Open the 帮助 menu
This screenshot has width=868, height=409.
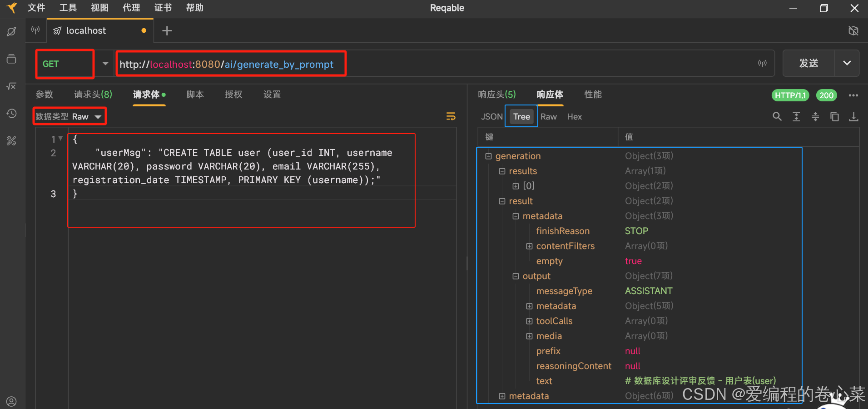point(194,8)
